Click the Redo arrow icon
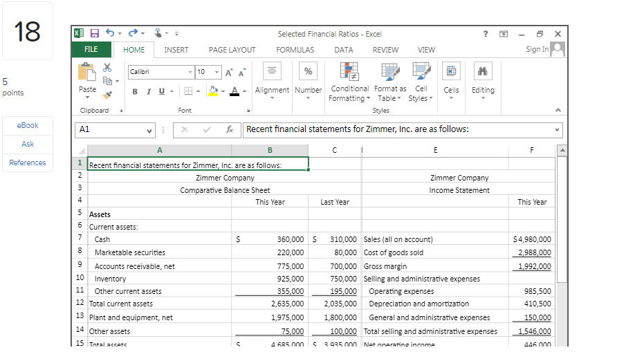644x352 pixels. pyautogui.click(x=133, y=33)
